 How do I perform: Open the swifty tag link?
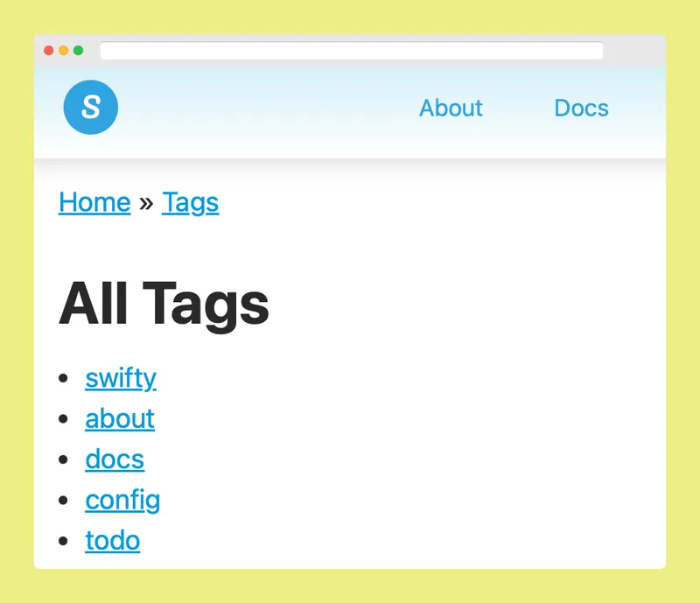(x=121, y=378)
